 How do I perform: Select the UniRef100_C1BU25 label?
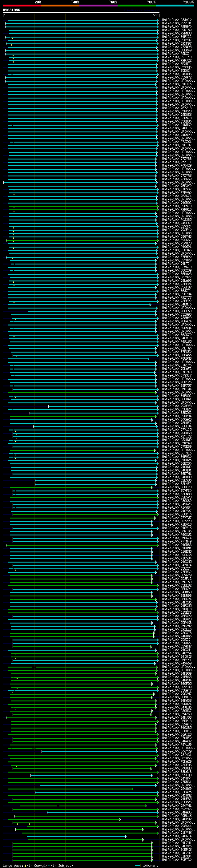[176, 460]
